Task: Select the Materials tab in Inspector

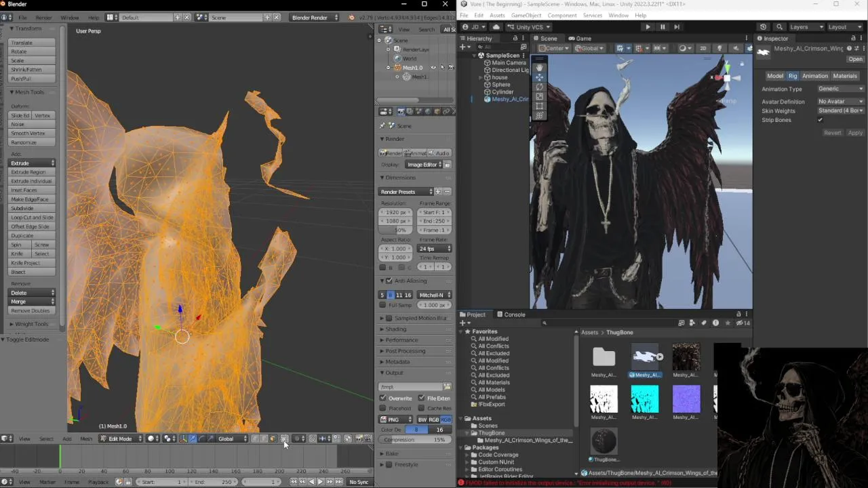Action: coord(845,76)
